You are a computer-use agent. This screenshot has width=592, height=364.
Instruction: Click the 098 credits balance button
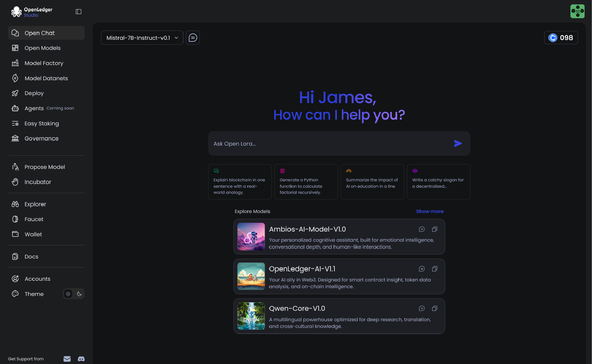coord(561,38)
